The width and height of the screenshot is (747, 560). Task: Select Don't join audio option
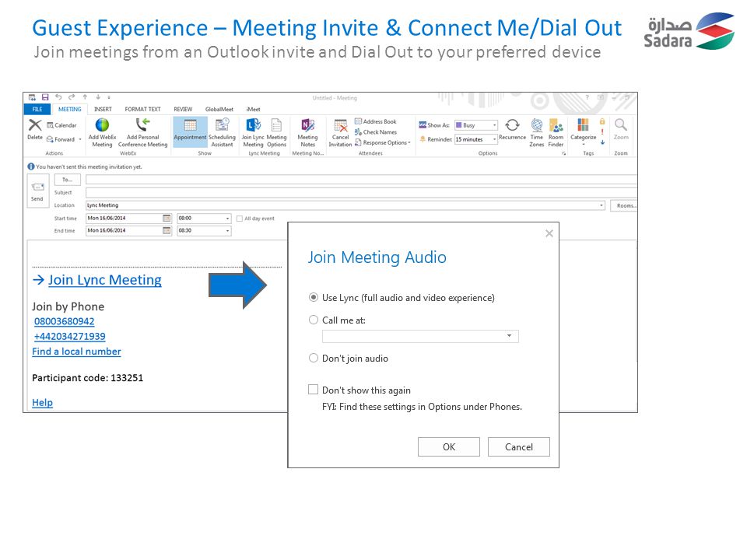(x=313, y=358)
